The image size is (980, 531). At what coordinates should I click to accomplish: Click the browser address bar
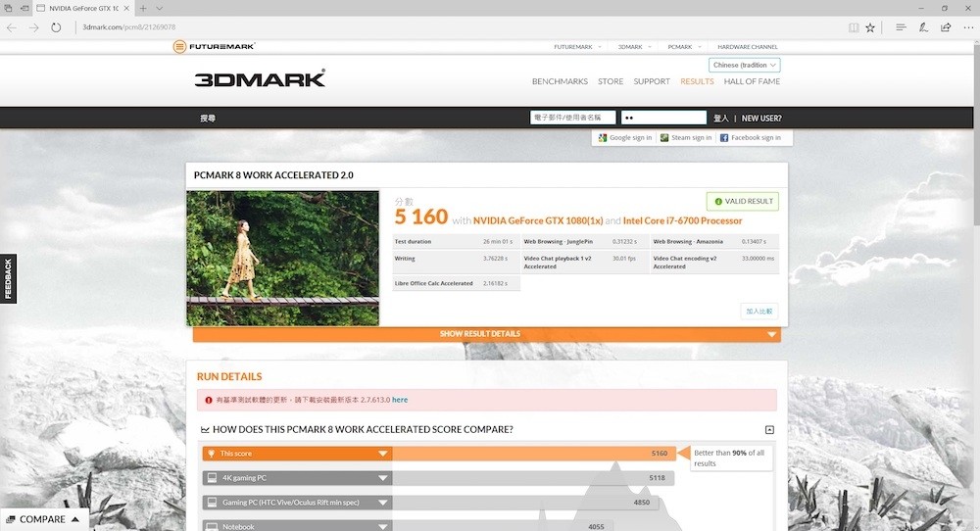tap(457, 27)
